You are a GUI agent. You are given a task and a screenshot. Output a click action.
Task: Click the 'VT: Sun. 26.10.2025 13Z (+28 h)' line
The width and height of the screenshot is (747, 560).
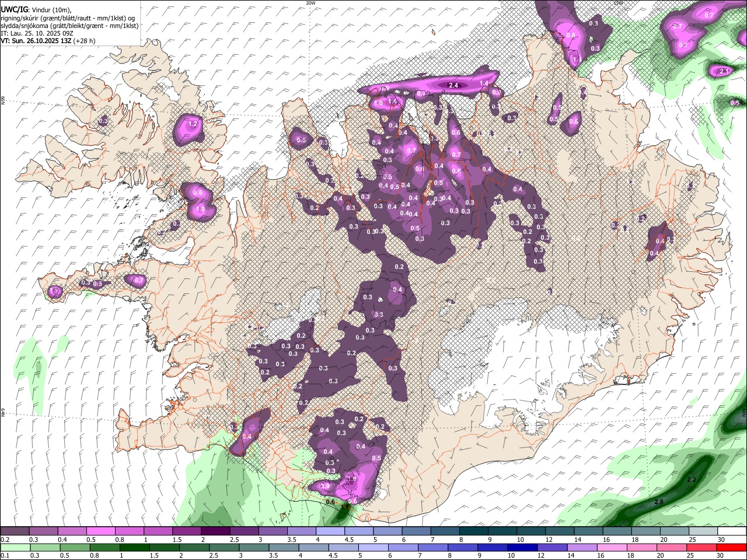pos(48,41)
